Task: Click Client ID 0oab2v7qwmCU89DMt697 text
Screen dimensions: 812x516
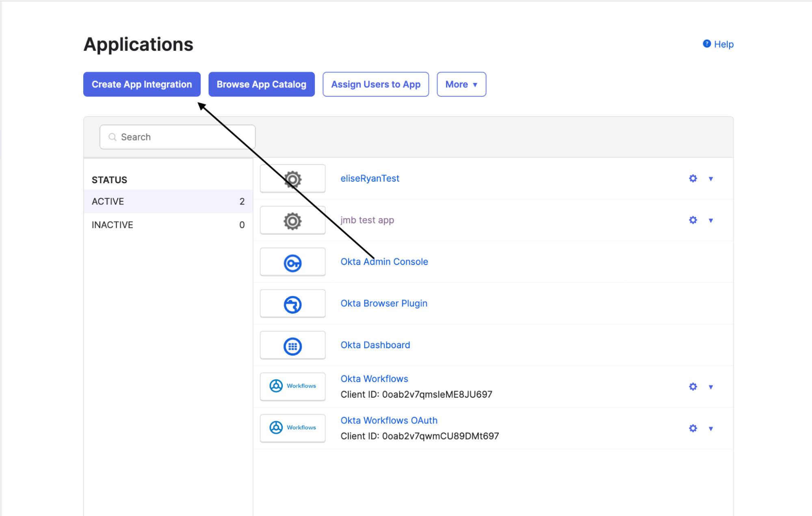Action: [x=420, y=436]
